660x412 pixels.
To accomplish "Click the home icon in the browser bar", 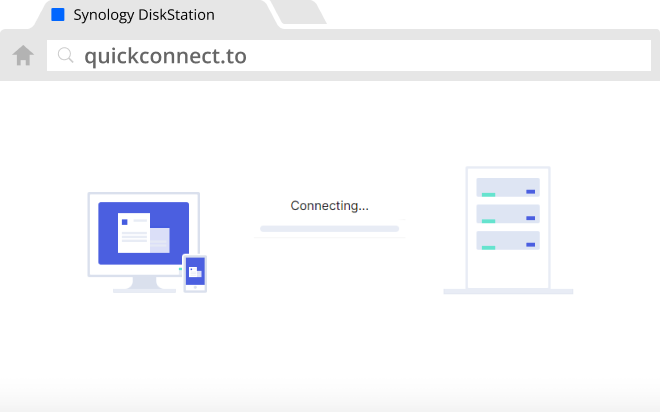I will point(23,56).
